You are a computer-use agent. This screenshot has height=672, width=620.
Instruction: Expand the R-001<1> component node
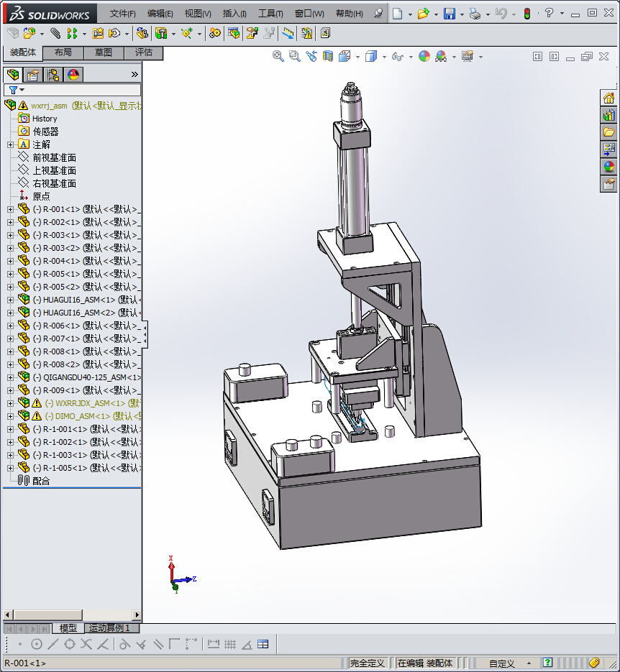click(10, 210)
